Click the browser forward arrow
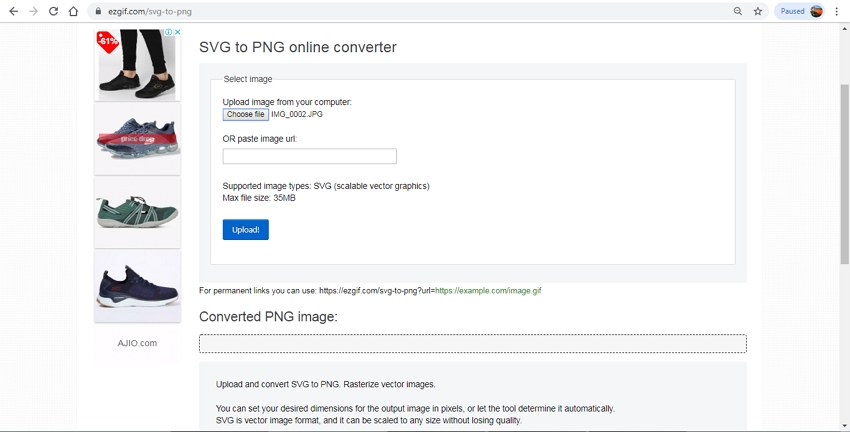 click(x=33, y=11)
